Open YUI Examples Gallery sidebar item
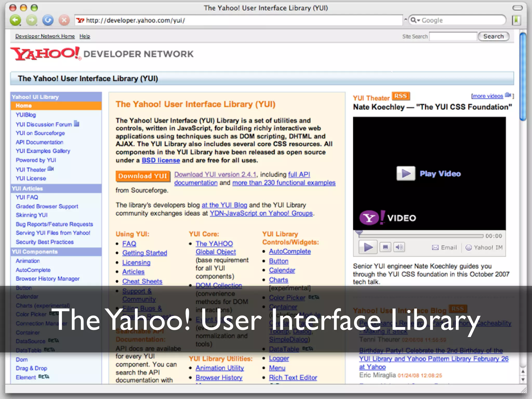This screenshot has width=532, height=399. [43, 151]
